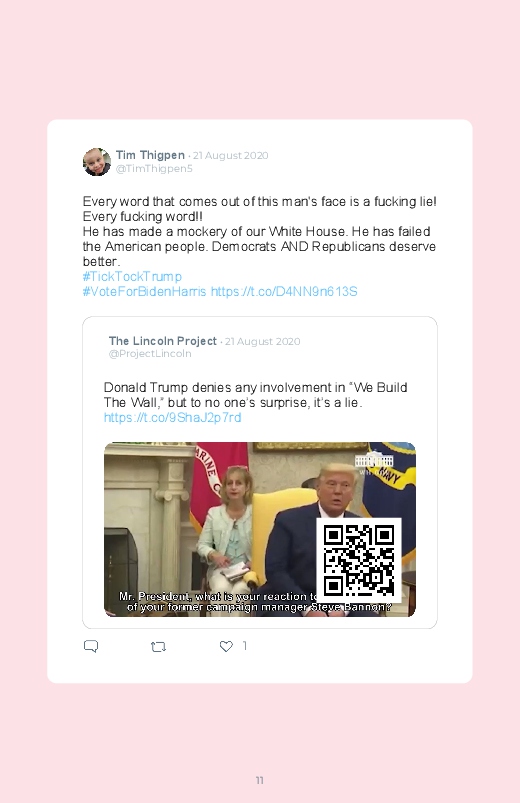Click the heart like icon
The height and width of the screenshot is (803, 520).
tap(226, 646)
